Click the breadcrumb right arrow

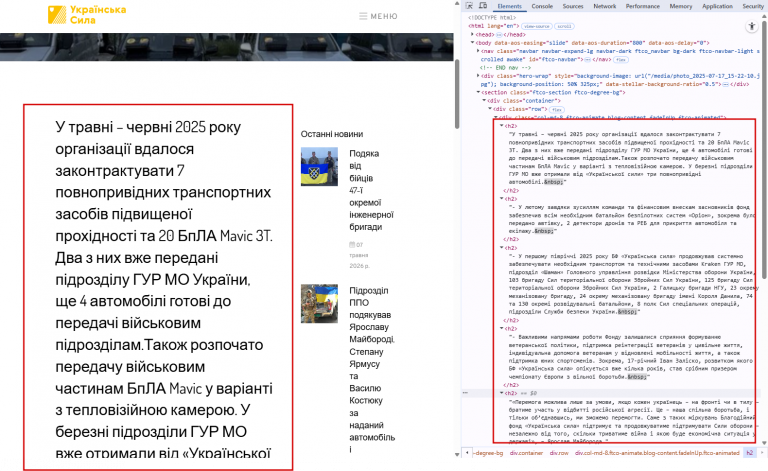point(764,453)
